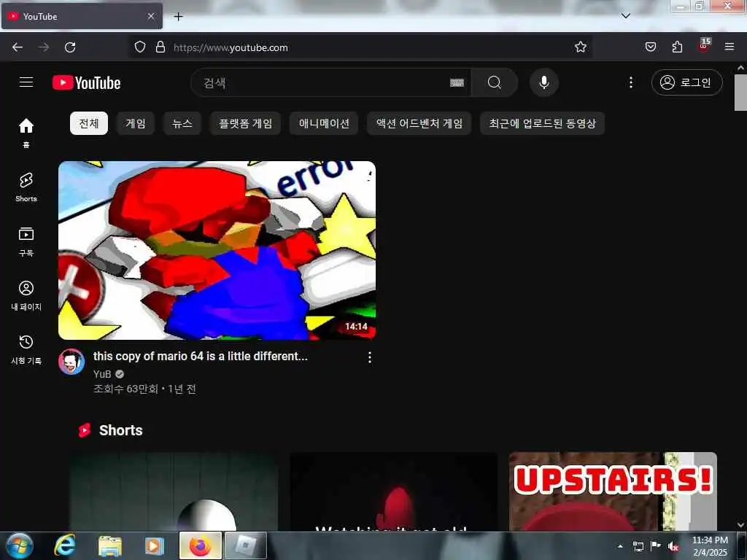Open Subscriptions (구독) in the sidebar
The width and height of the screenshot is (747, 560).
26,241
